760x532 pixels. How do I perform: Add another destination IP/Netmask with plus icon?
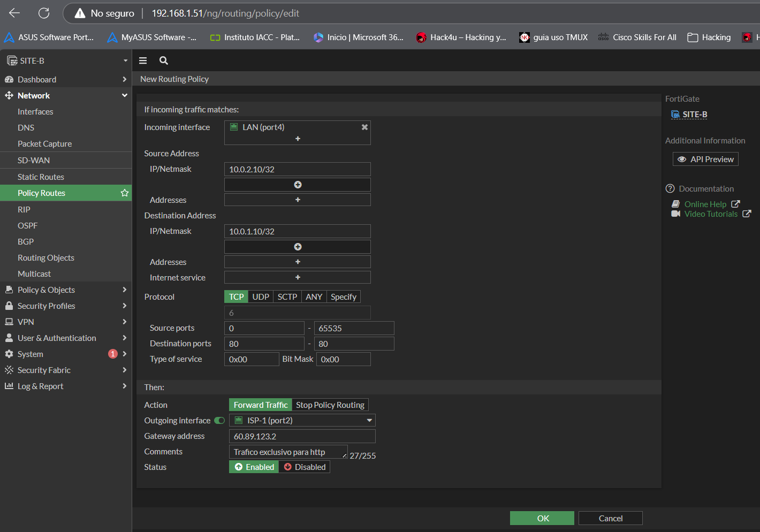pyautogui.click(x=298, y=247)
